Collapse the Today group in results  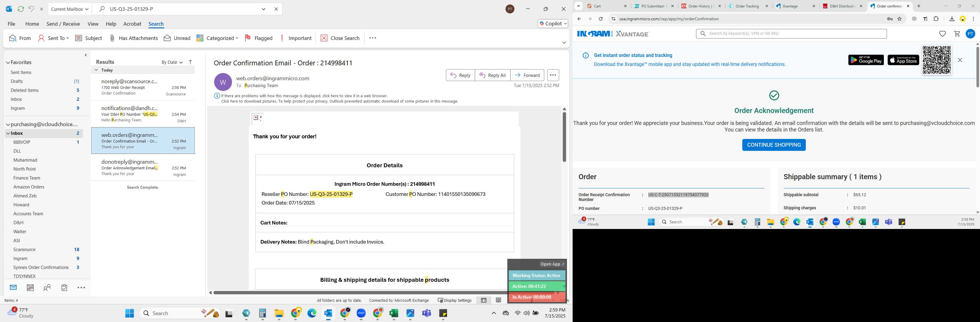tap(96, 70)
